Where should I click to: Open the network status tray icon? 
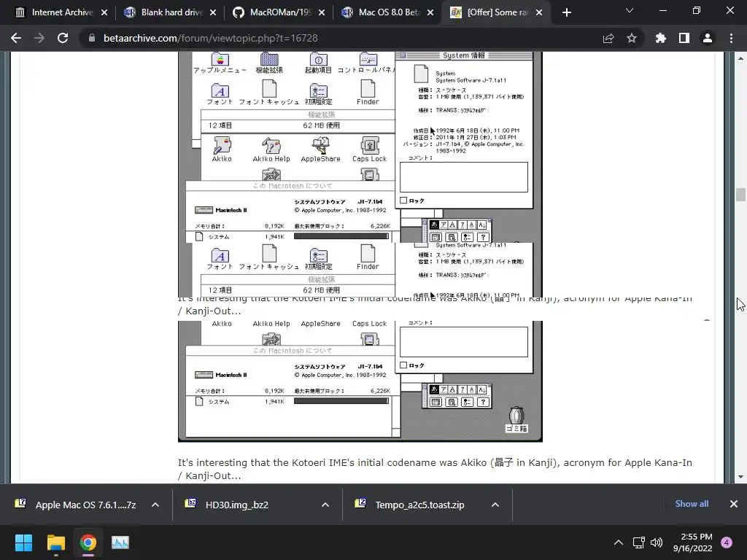coord(638,542)
